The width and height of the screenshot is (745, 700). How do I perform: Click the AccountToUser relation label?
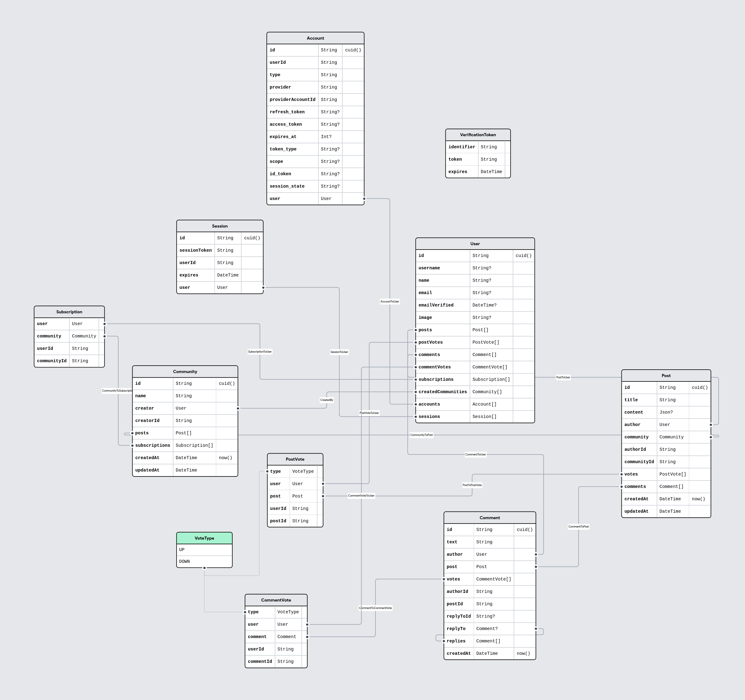[390, 302]
